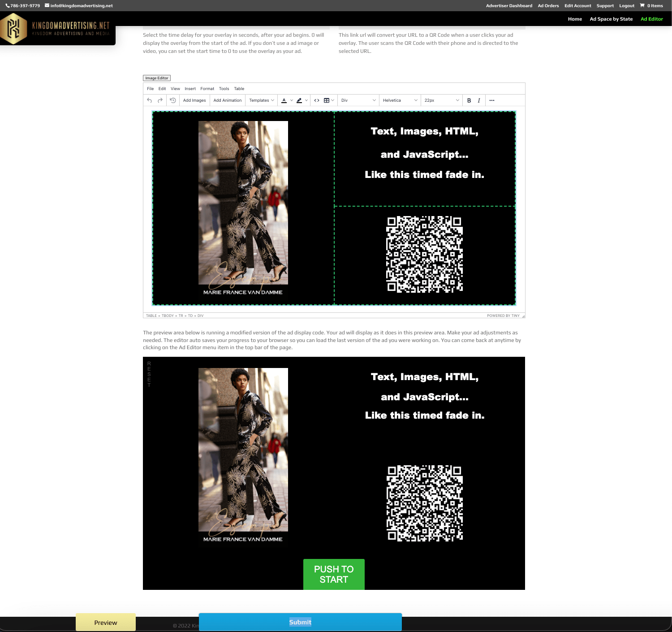Open the Format menu in the editor
The image size is (672, 632).
coord(207,88)
